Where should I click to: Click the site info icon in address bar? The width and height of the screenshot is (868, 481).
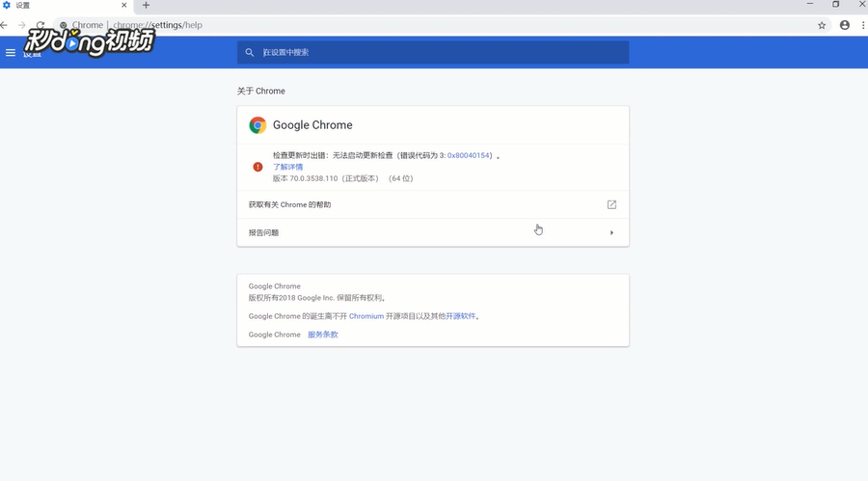point(63,25)
